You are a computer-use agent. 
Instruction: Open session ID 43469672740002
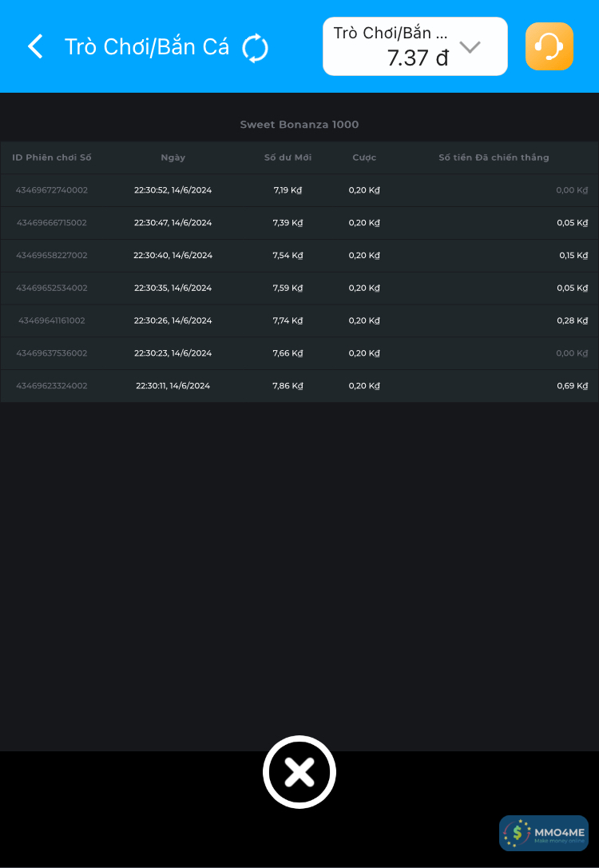point(52,190)
